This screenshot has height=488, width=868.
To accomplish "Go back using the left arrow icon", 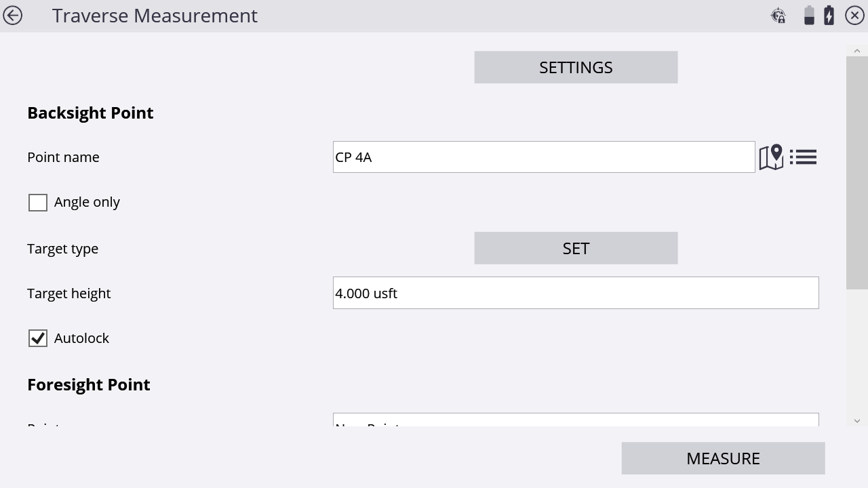I will 12,16.
